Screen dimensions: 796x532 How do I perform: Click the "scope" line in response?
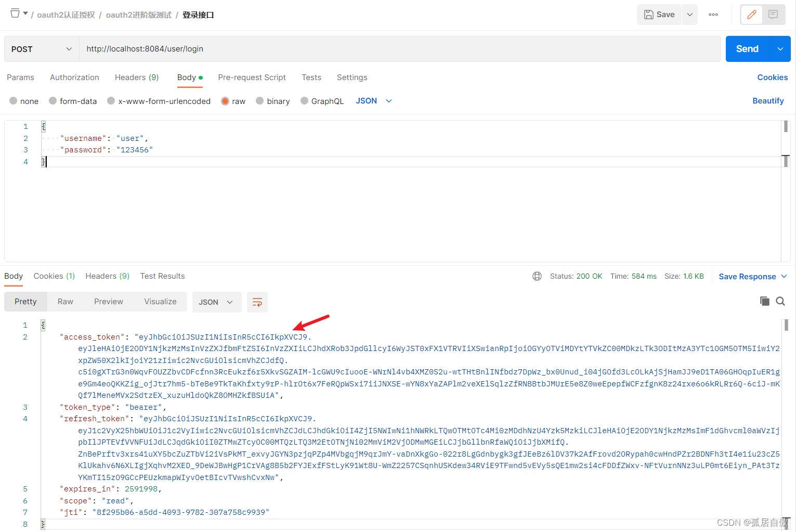(96, 501)
